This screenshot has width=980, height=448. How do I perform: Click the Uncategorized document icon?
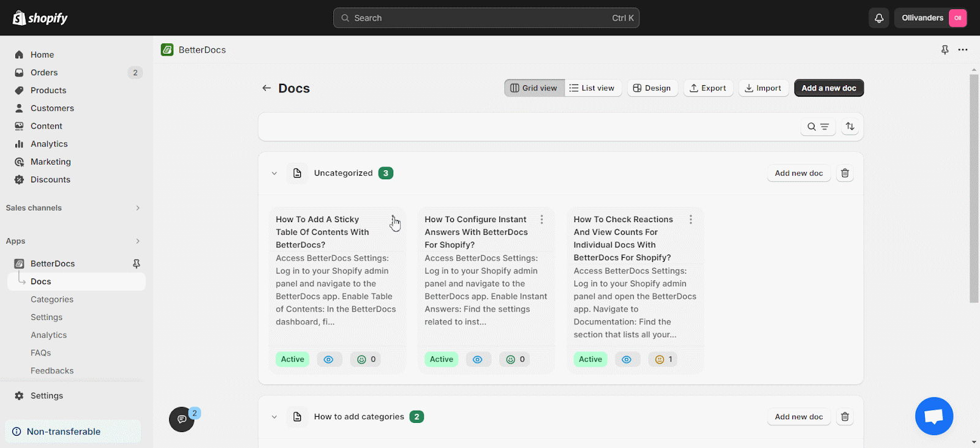pos(297,173)
